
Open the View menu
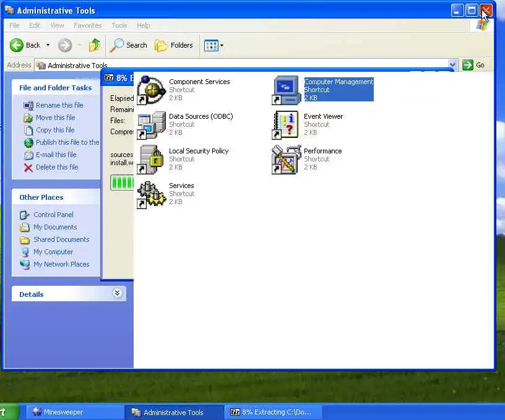pyautogui.click(x=57, y=25)
